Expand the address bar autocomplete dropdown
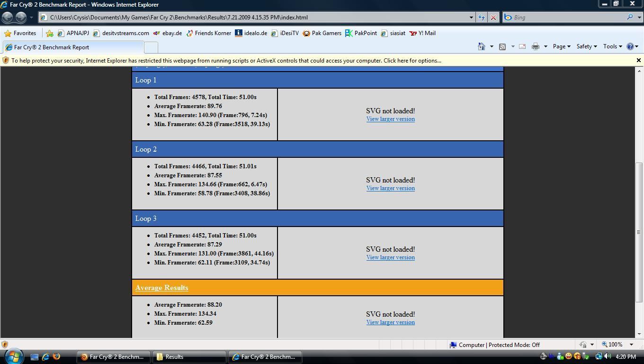644x364 pixels. pos(471,18)
